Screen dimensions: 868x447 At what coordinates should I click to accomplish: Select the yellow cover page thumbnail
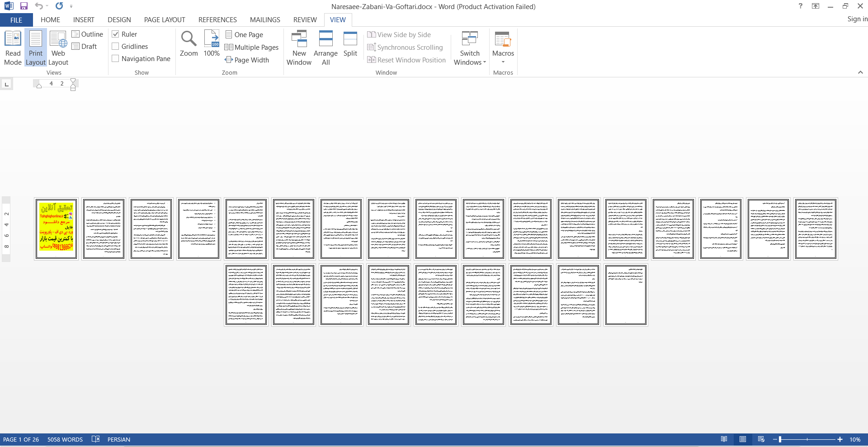pos(56,229)
